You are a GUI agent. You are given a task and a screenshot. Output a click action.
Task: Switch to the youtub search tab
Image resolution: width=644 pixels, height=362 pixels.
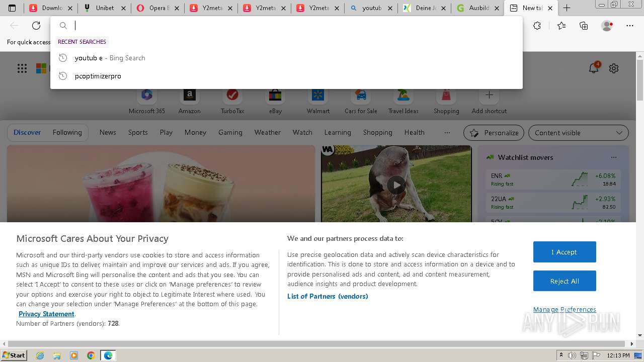[x=371, y=8]
